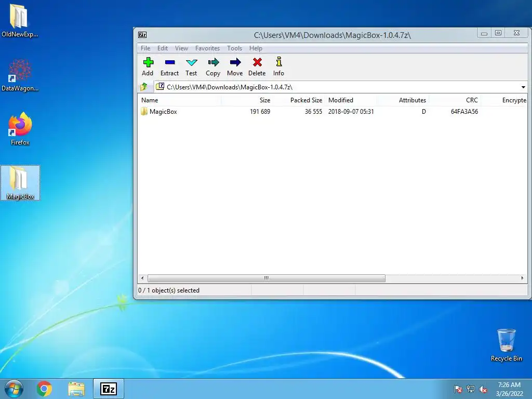Click the Extract toolbar icon
The width and height of the screenshot is (532, 399).
(170, 66)
